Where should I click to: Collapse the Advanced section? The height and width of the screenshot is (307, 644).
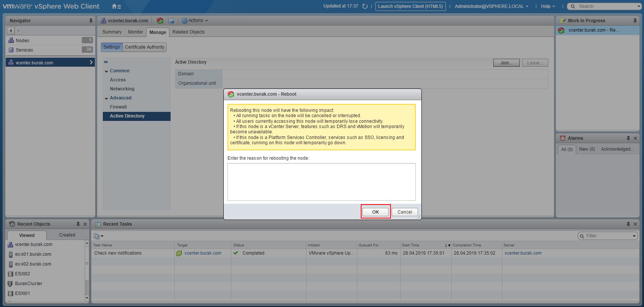point(107,98)
